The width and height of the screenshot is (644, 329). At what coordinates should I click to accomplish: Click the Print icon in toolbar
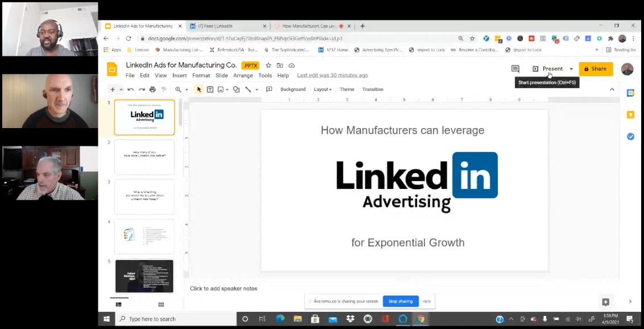click(153, 89)
